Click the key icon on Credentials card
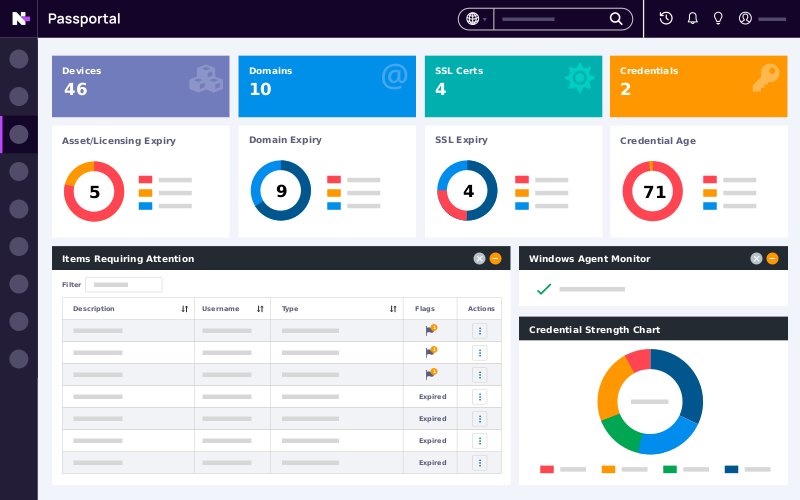This screenshot has width=800, height=500. pyautogui.click(x=766, y=78)
